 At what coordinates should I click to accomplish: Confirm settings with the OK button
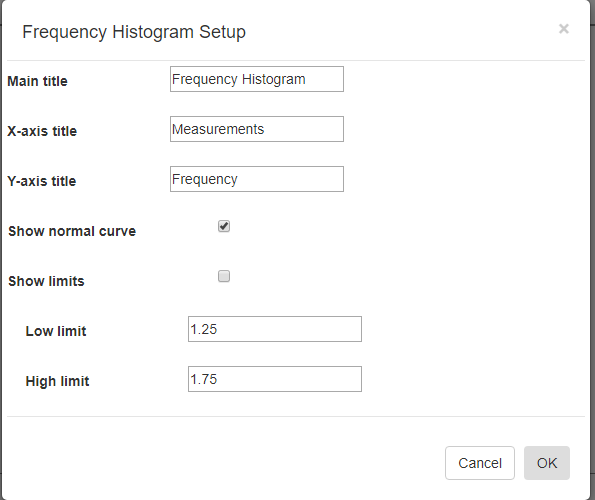(547, 463)
